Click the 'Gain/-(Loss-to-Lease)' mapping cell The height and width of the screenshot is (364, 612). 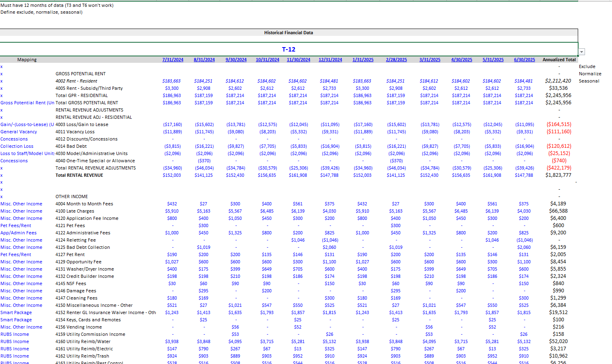coord(27,124)
